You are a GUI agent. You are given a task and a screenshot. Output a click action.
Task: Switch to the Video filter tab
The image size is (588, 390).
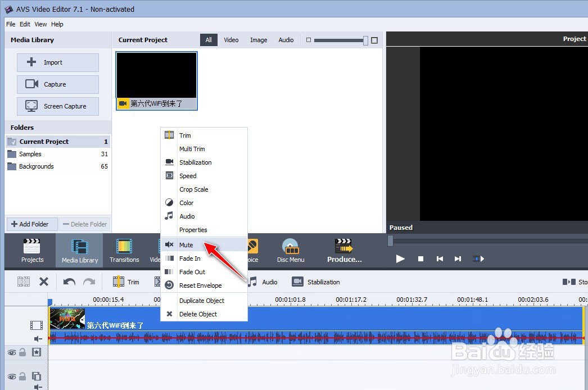click(231, 40)
